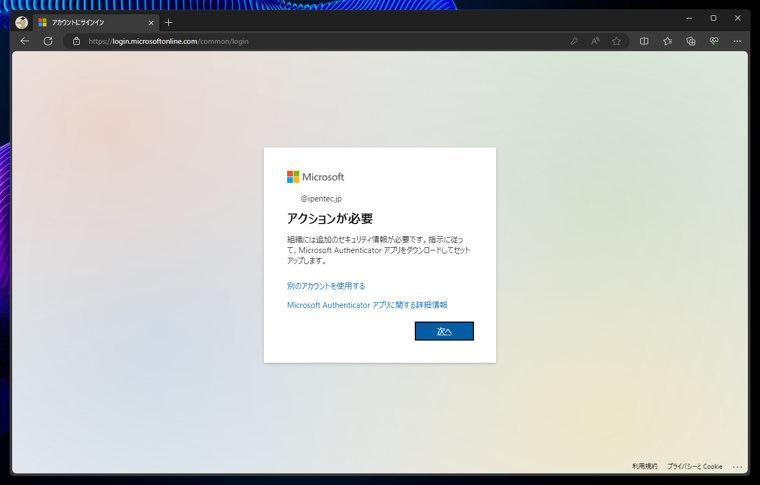The width and height of the screenshot is (760, 485).
Task: Activate the Read Aloud icon
Action: pos(595,41)
